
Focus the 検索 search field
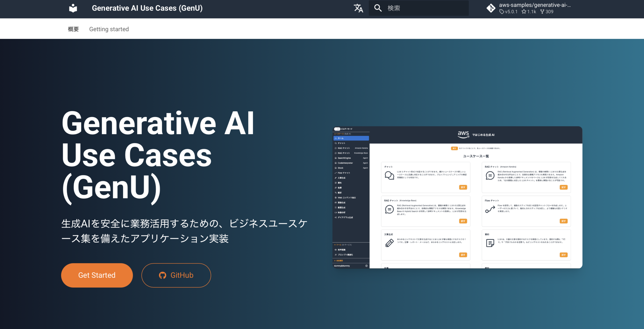419,8
